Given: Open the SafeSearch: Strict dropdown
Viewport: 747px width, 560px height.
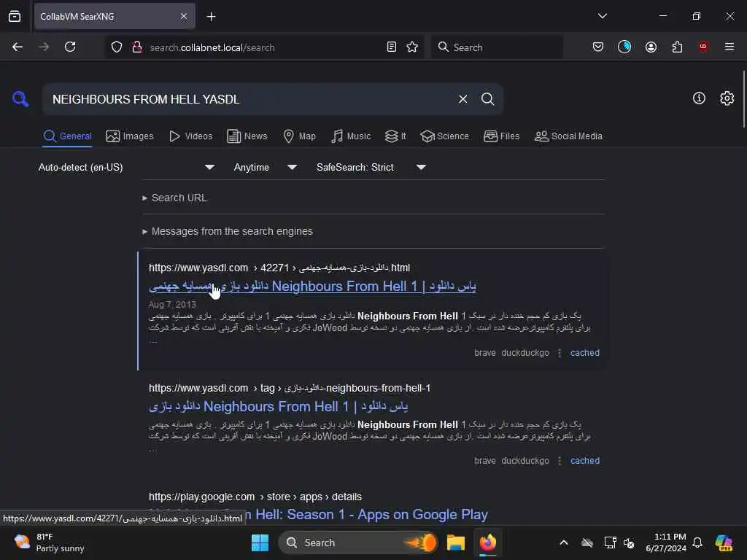Looking at the screenshot, I should (x=371, y=168).
